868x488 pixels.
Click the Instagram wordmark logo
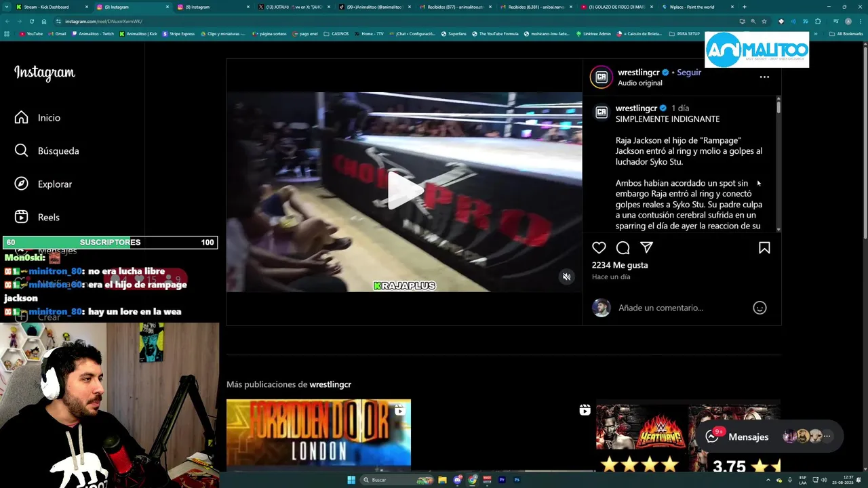(x=45, y=73)
